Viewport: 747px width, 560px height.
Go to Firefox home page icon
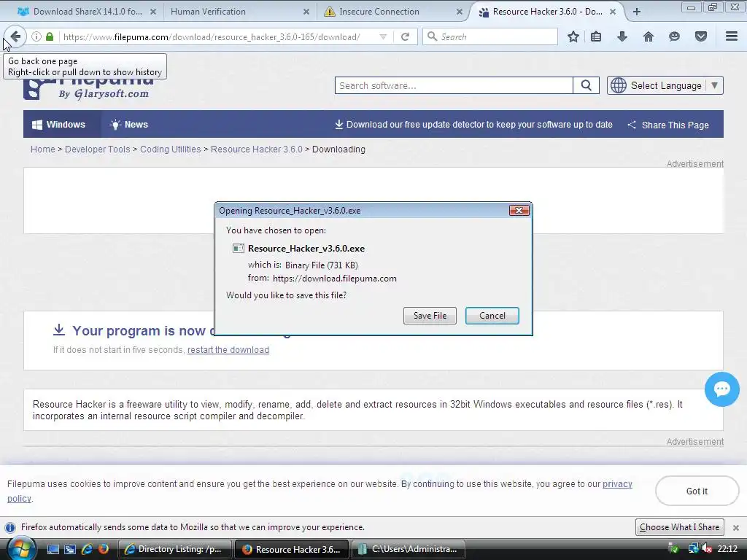(x=649, y=36)
